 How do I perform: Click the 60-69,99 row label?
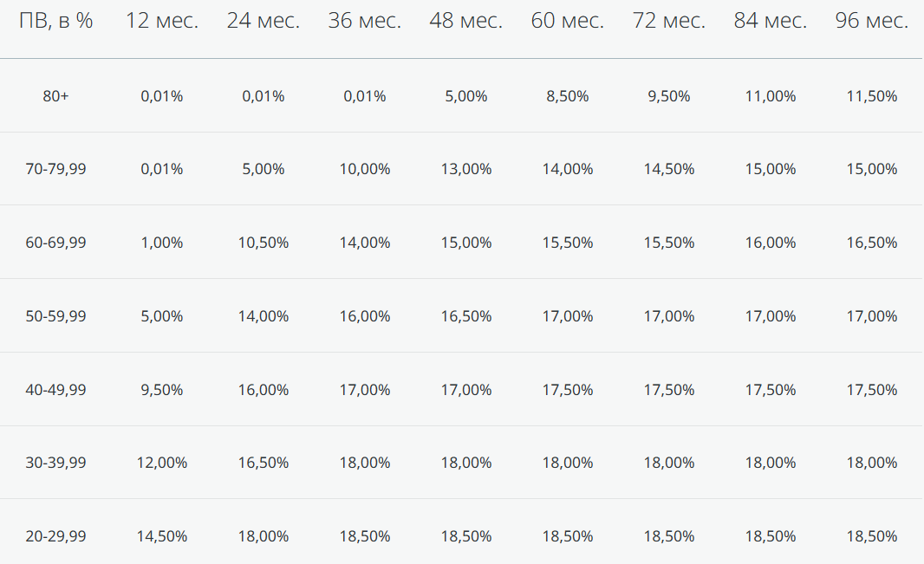(x=55, y=243)
